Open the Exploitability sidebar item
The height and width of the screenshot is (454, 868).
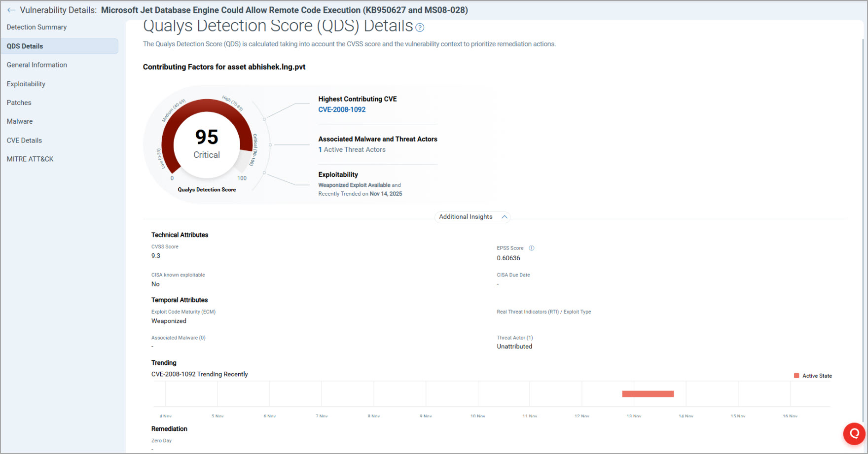(26, 84)
